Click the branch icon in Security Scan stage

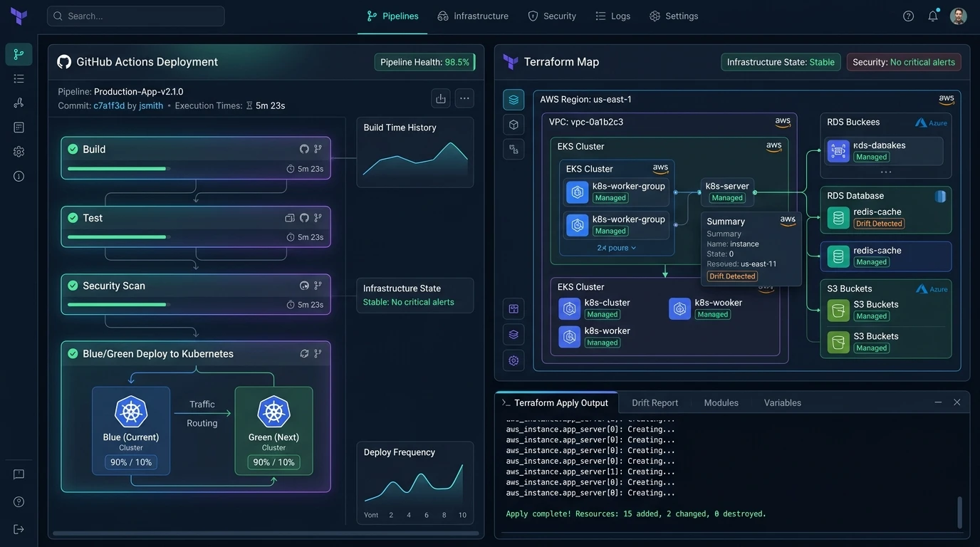point(318,286)
